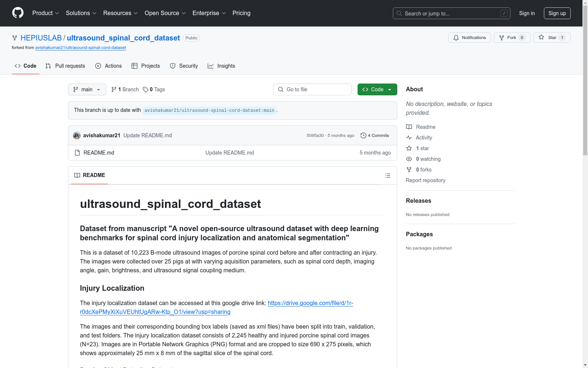The height and width of the screenshot is (368, 588).
Task: View the 0 Tags list
Action: [154, 89]
